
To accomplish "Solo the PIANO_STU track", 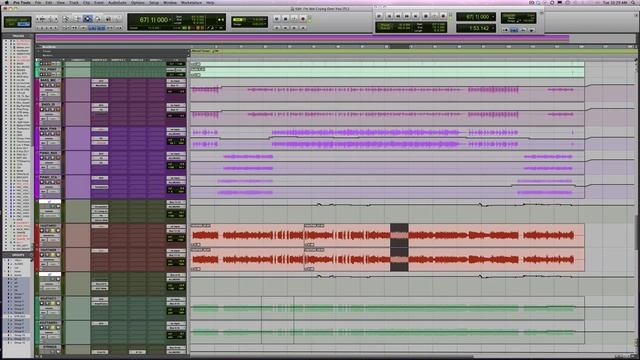I will tap(52, 182).
